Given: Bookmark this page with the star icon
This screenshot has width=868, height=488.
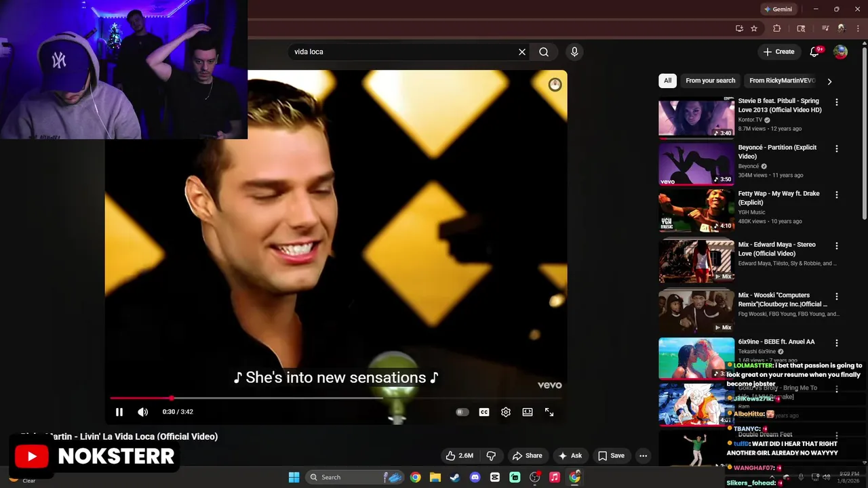Looking at the screenshot, I should [x=754, y=28].
